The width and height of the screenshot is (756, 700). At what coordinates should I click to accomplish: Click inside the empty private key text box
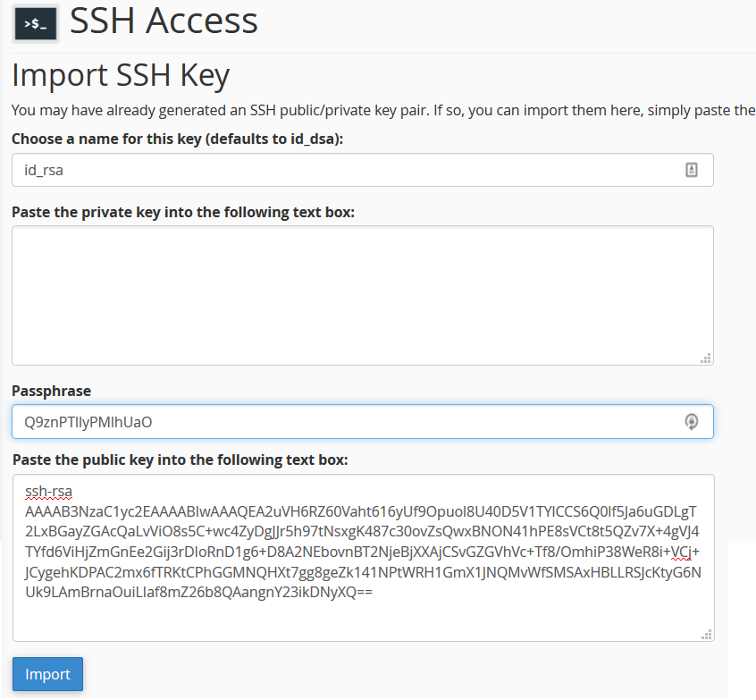[363, 295]
